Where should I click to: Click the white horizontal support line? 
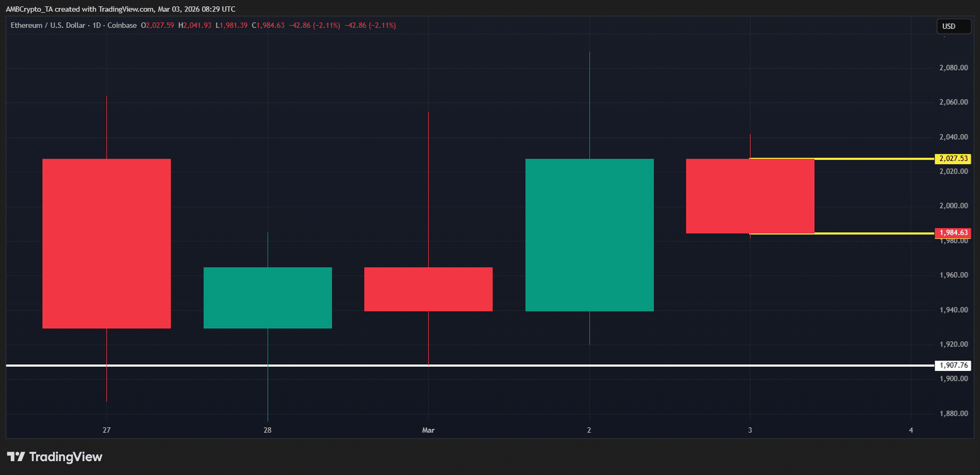(490, 365)
